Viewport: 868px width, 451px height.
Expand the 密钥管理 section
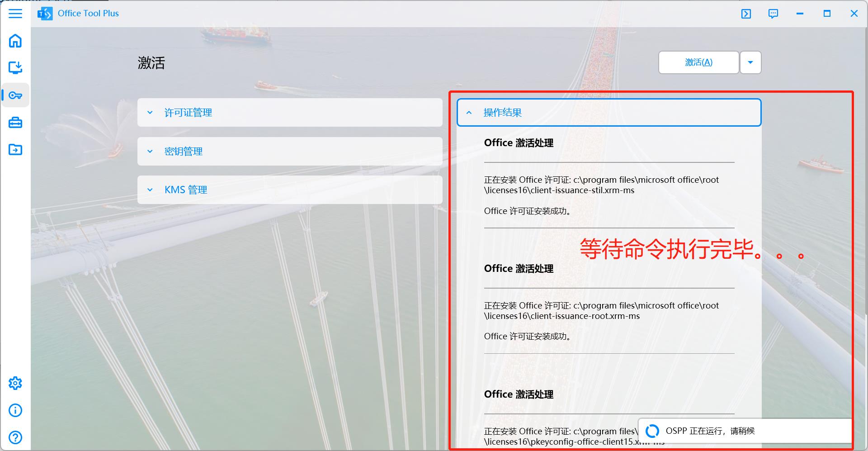coord(289,151)
